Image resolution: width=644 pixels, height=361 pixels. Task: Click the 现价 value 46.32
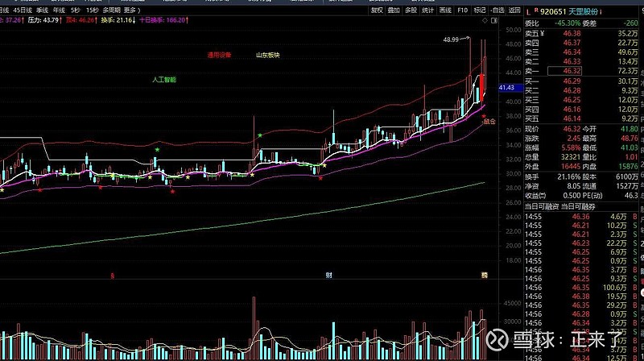click(x=572, y=129)
